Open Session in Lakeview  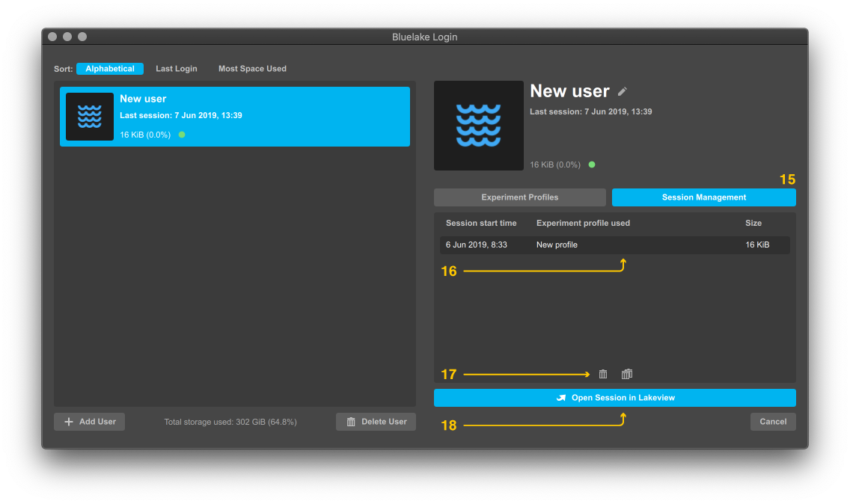pos(614,398)
